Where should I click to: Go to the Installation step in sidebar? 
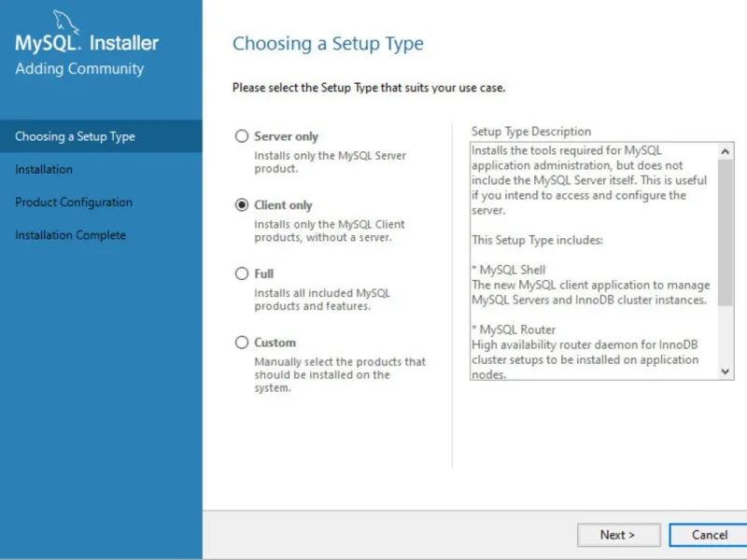[x=44, y=169]
